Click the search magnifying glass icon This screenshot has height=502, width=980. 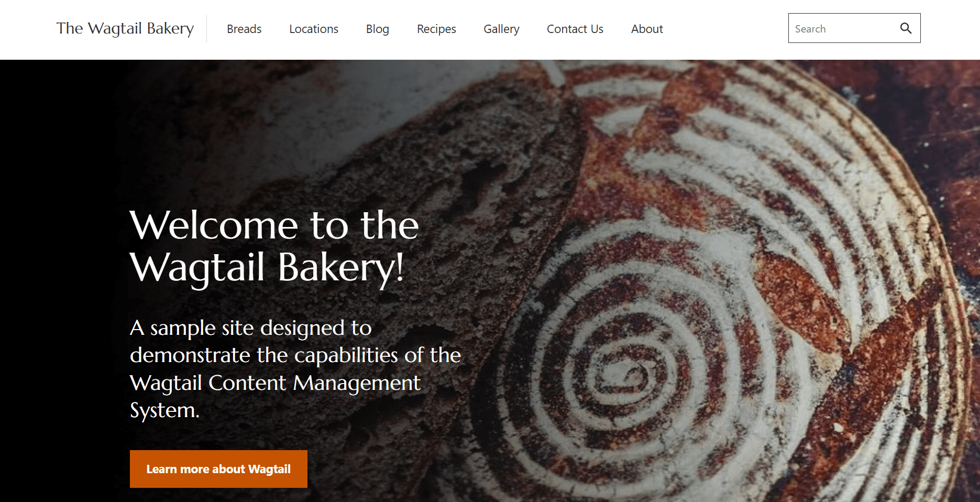tap(906, 28)
